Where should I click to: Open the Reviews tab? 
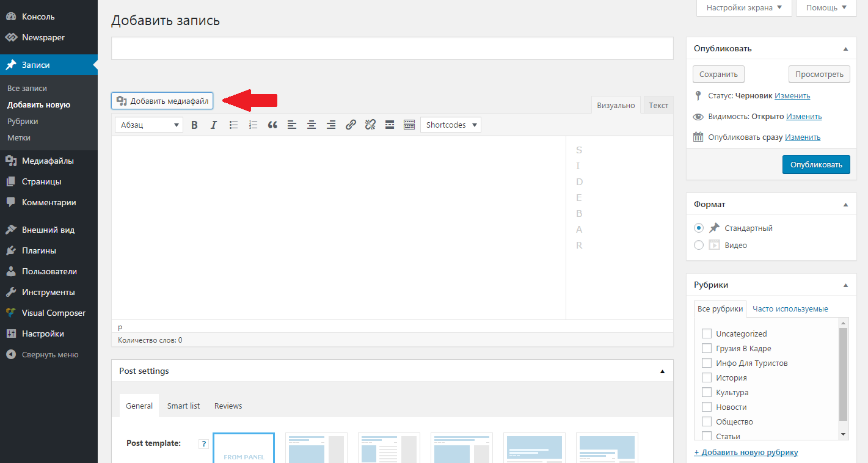[228, 406]
